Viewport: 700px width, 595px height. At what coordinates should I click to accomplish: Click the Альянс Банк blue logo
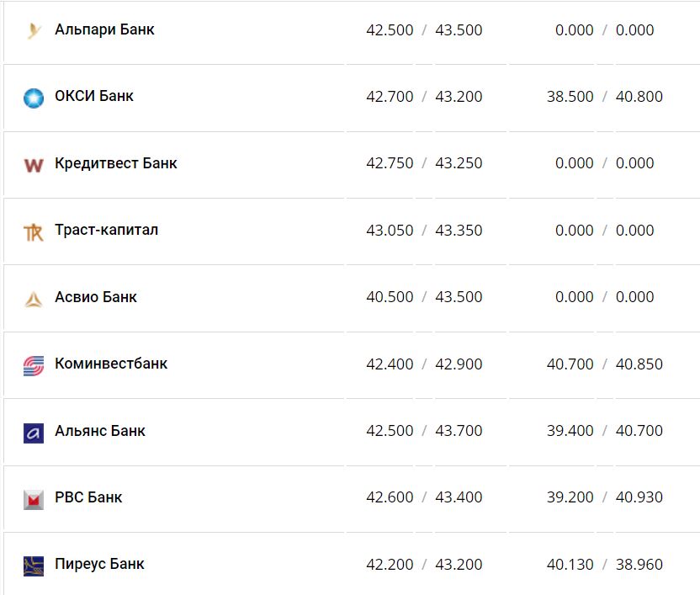click(x=34, y=432)
